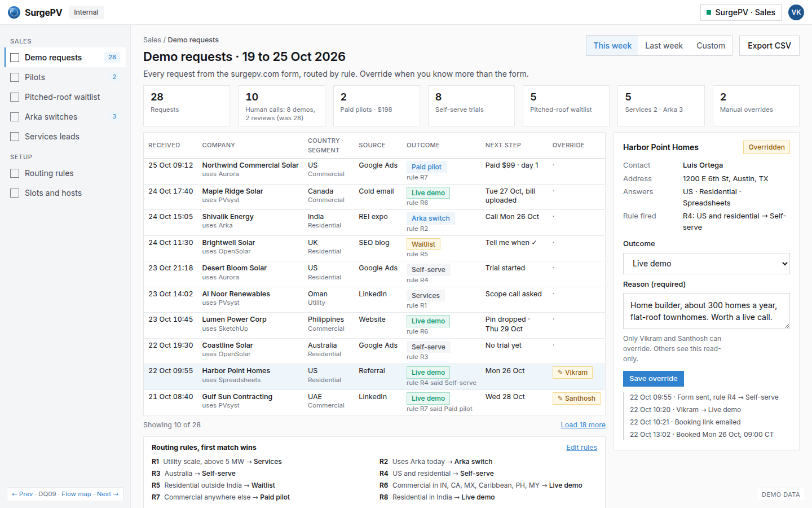Click the Routing rules sidebar square icon
812x508 pixels.
point(15,173)
